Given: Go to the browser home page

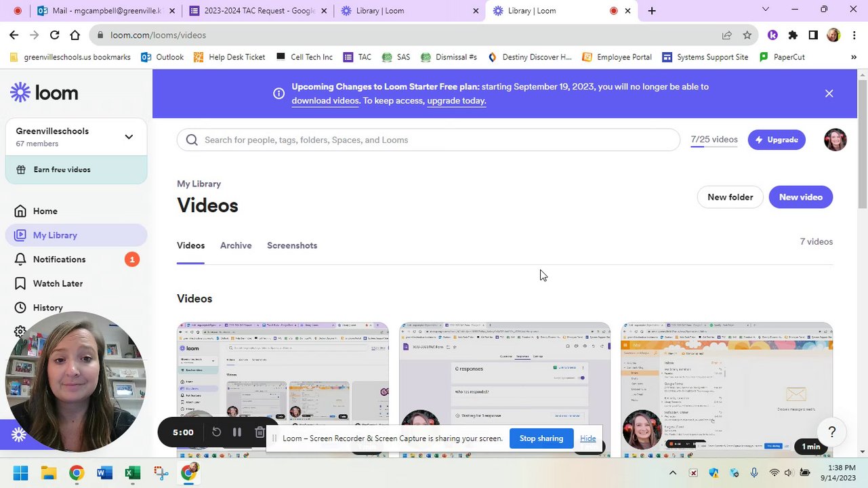Looking at the screenshot, I should pos(75,35).
